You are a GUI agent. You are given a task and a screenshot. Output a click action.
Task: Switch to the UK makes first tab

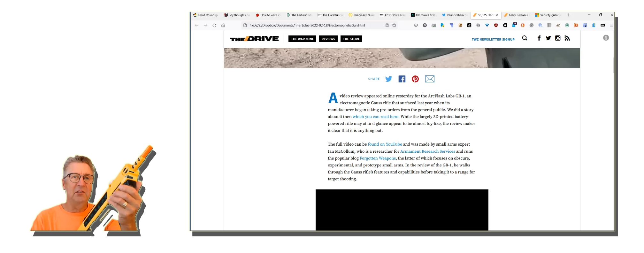(x=423, y=15)
